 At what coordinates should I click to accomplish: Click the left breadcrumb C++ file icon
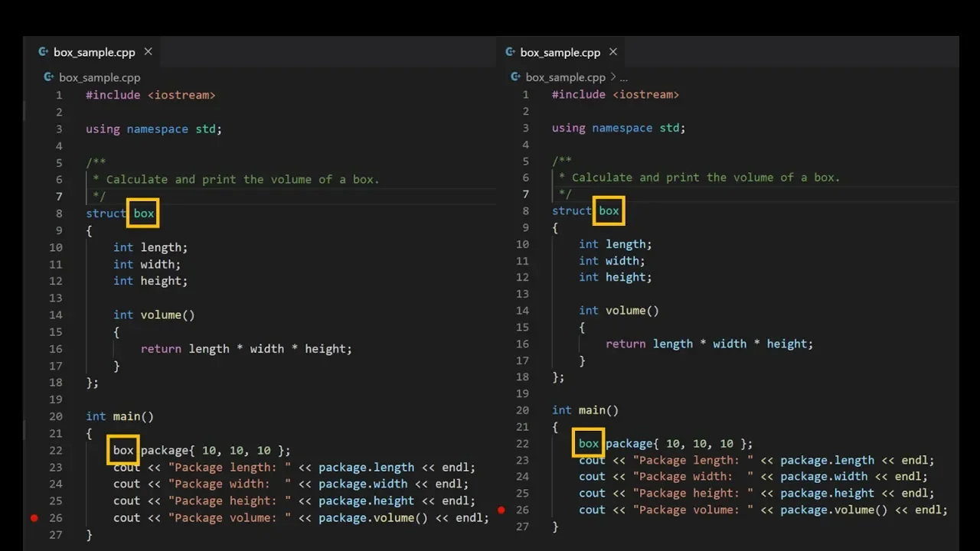[49, 77]
